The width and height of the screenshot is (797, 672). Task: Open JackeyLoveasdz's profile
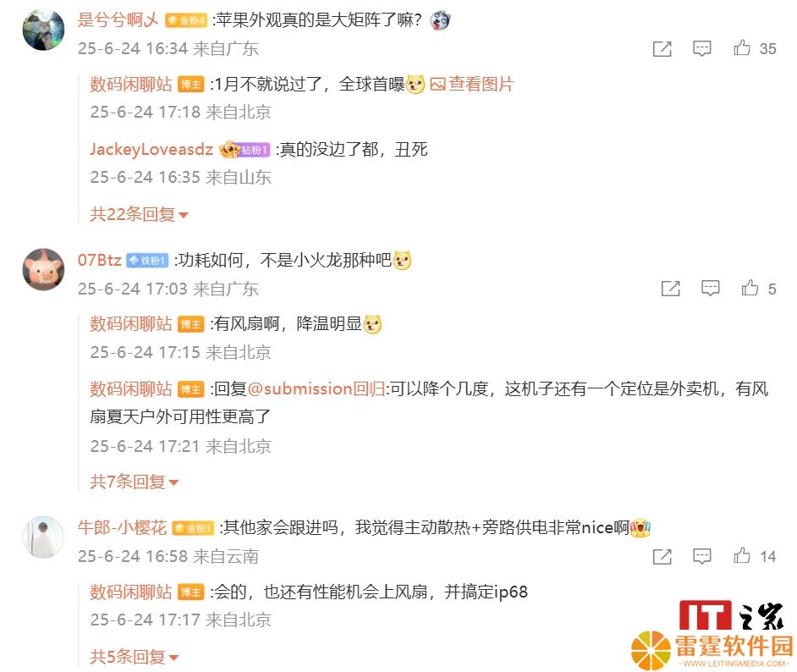[151, 150]
